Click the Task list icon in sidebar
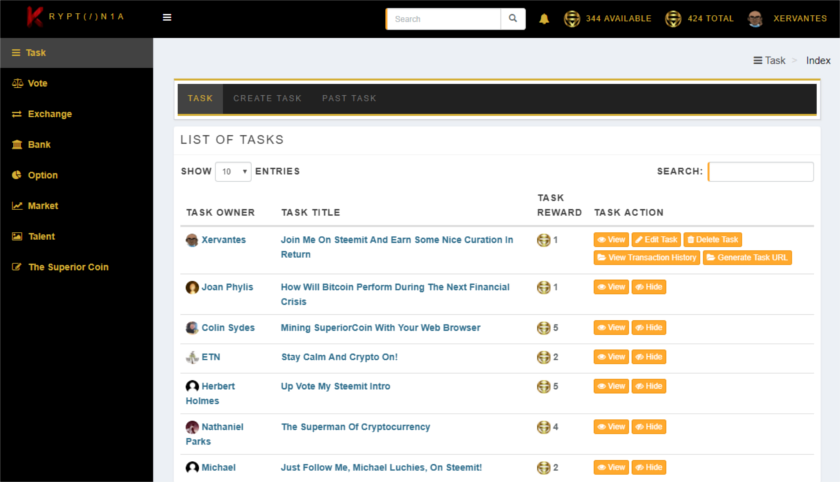The height and width of the screenshot is (482, 840). [16, 53]
